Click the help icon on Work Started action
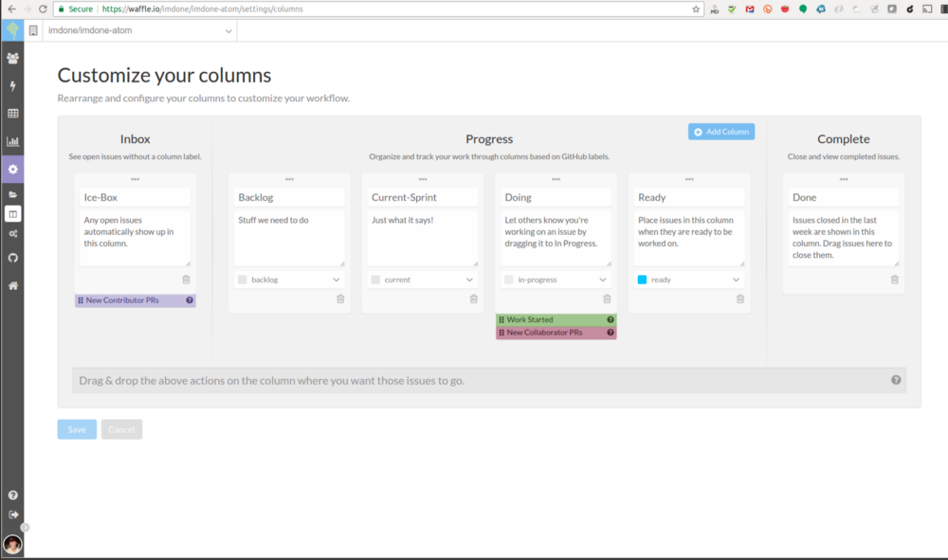 click(x=612, y=321)
